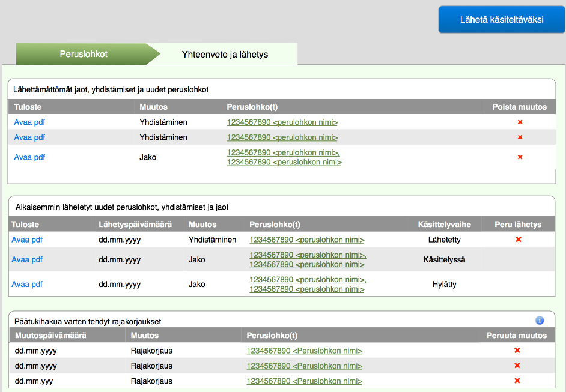Remove the unsent Jako change with red X

[520, 157]
